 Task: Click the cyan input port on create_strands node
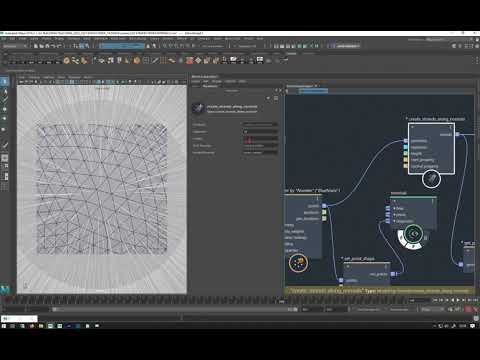tap(405, 147)
